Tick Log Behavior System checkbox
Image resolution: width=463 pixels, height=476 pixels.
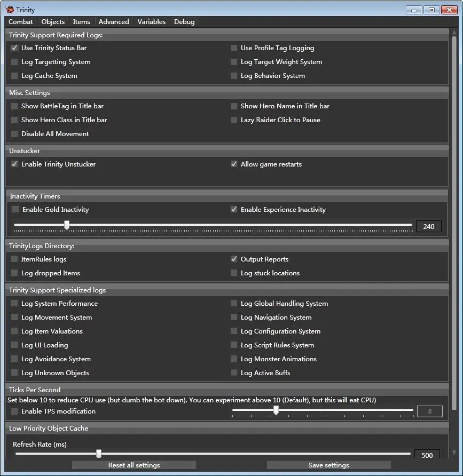(x=233, y=76)
